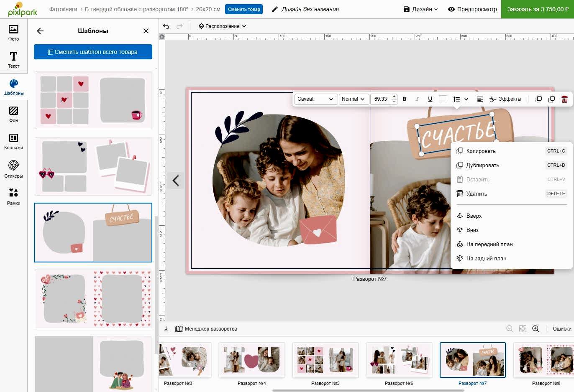Open the Рамки frames panel
The image size is (574, 392).
tap(13, 196)
